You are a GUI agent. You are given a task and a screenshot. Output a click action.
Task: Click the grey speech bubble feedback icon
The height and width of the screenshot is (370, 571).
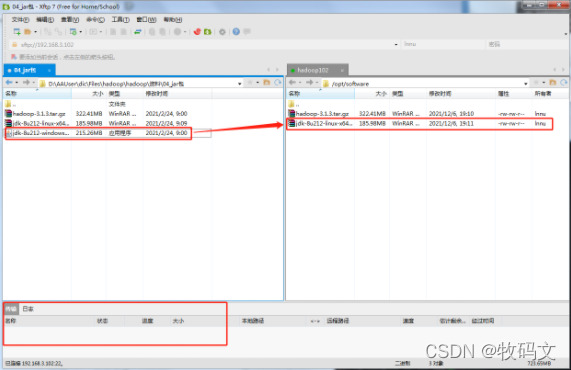[x=247, y=32]
